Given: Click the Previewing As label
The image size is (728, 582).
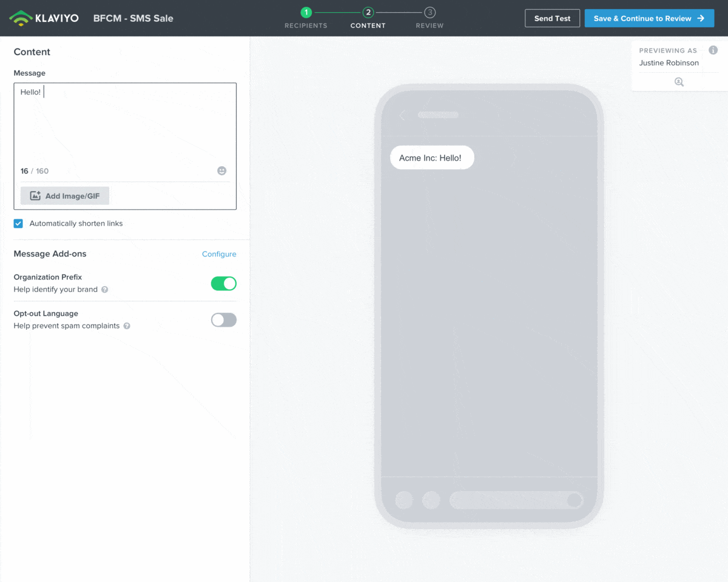Looking at the screenshot, I should [669, 51].
